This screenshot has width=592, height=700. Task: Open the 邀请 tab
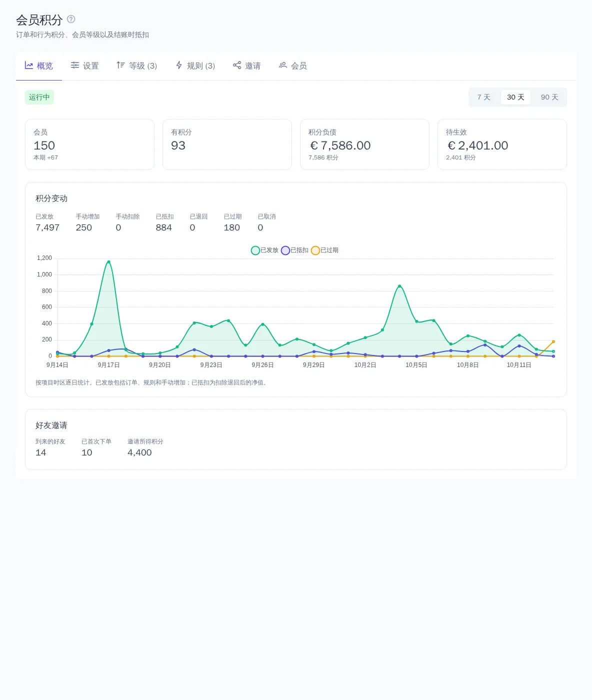[x=247, y=66]
